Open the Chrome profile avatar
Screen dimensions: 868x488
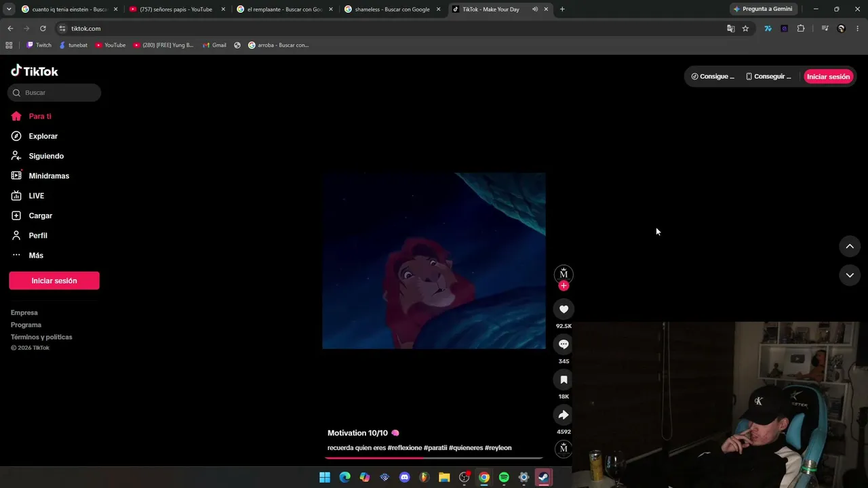pyautogui.click(x=842, y=28)
